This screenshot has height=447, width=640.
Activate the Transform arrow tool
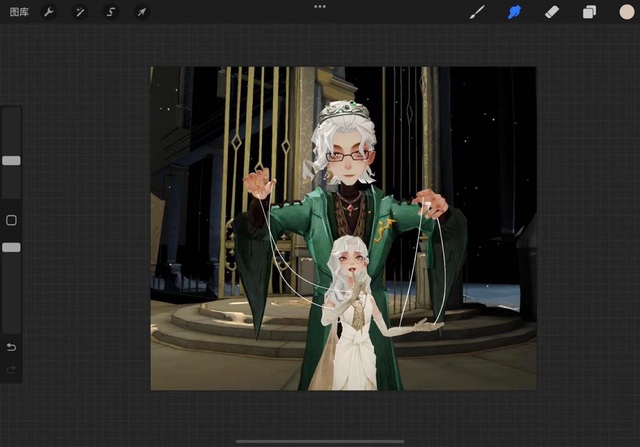pos(142,12)
